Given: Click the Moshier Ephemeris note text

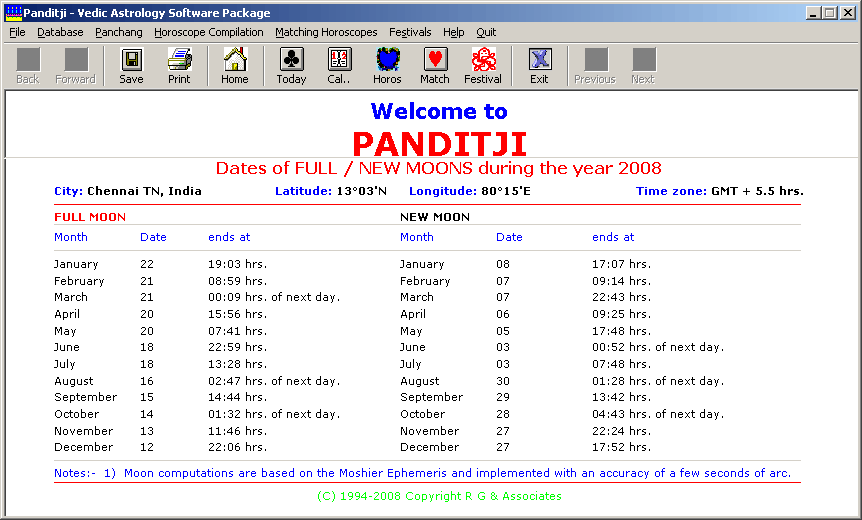Looking at the screenshot, I should (422, 473).
